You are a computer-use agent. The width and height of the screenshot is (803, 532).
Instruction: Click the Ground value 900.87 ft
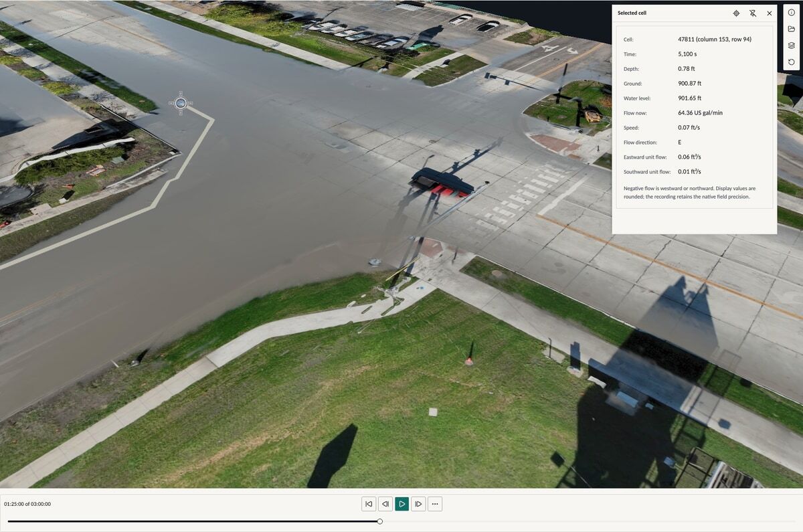click(x=689, y=84)
